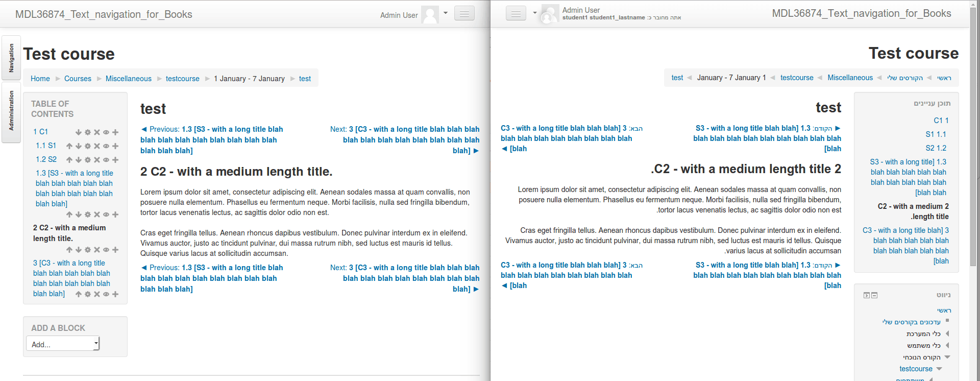
Task: Open the docked Navigation tab
Action: 11,58
